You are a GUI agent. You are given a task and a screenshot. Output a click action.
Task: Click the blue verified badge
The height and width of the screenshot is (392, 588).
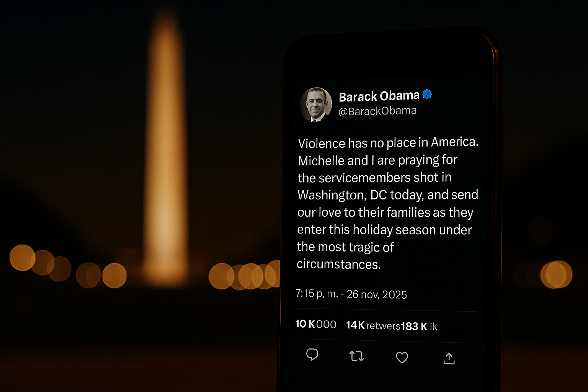(x=427, y=94)
